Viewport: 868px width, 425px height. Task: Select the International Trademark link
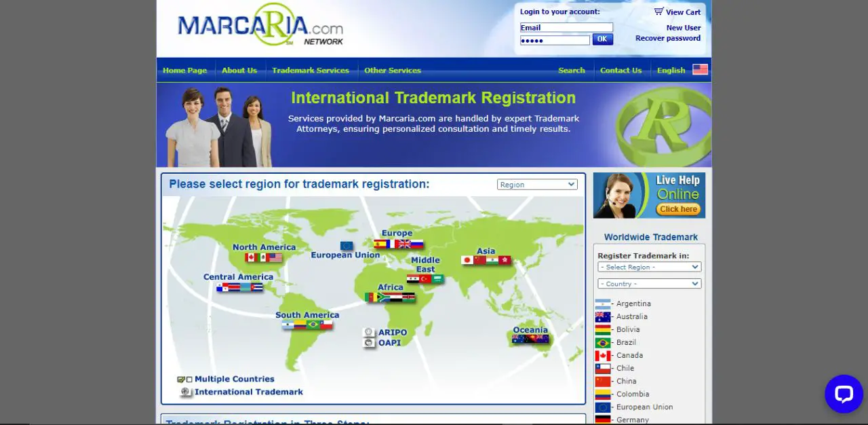pos(249,392)
